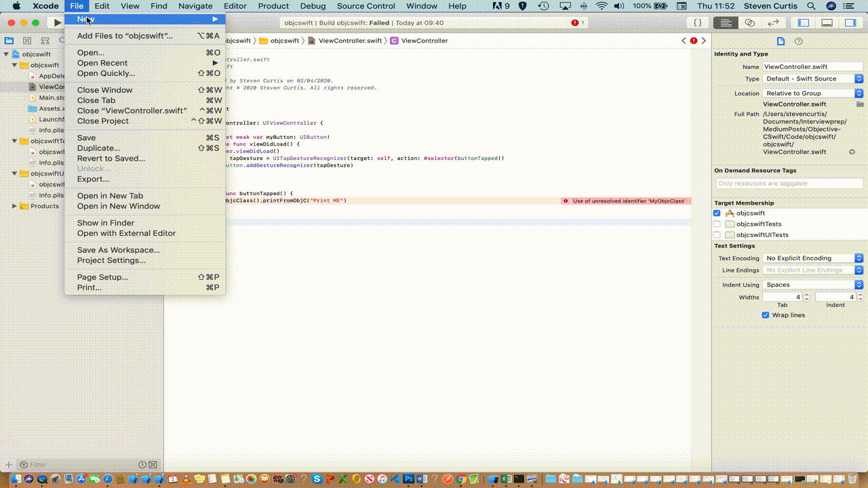868x488 pixels.
Task: Click the add (+) button below navigator
Action: (x=9, y=465)
